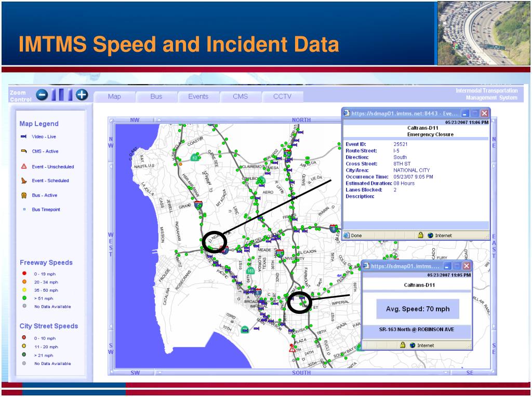Screen dimensions: 532x397
Task: Pan map using SOUTH border button
Action: [x=301, y=373]
